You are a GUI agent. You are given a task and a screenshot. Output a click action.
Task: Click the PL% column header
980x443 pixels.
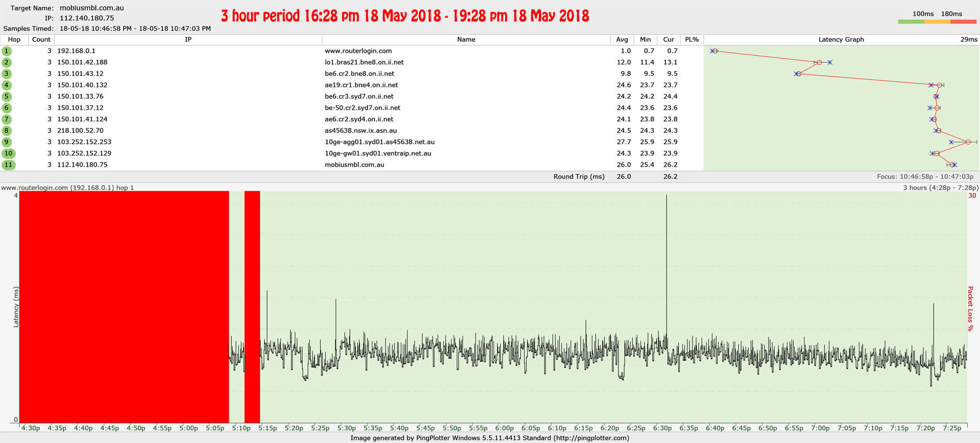click(x=692, y=40)
